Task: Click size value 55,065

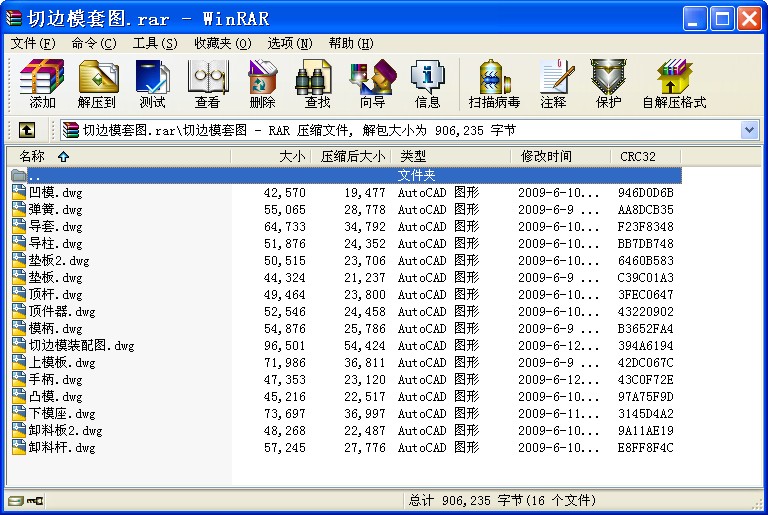Action: [285, 210]
